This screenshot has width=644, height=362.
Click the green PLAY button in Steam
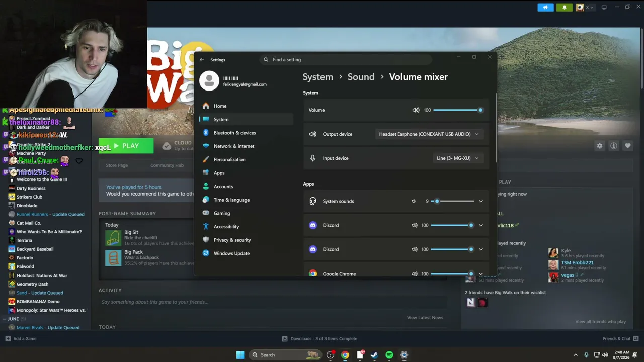pyautogui.click(x=126, y=146)
